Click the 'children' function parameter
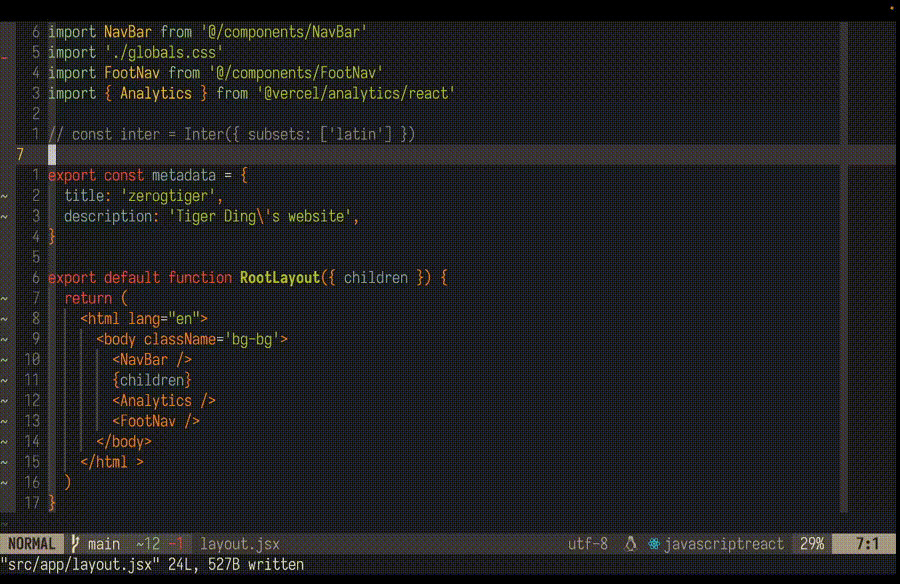Image resolution: width=900 pixels, height=584 pixels. click(375, 278)
